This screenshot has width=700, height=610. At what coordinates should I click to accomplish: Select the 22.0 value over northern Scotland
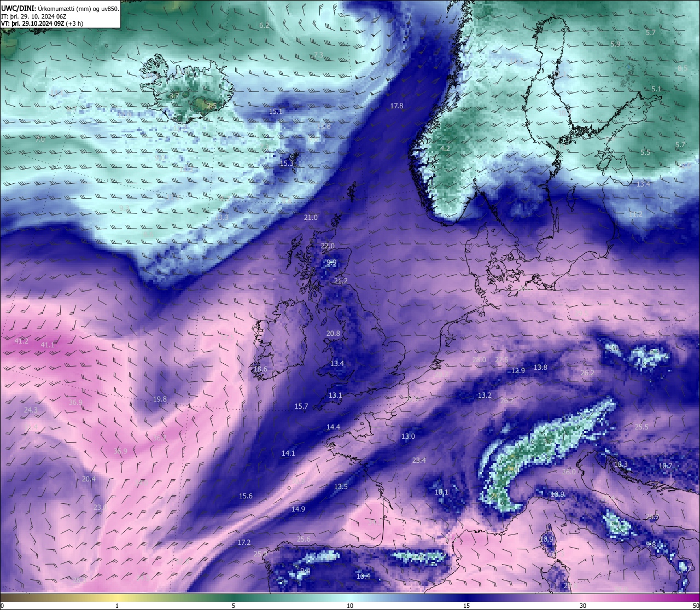point(328,246)
